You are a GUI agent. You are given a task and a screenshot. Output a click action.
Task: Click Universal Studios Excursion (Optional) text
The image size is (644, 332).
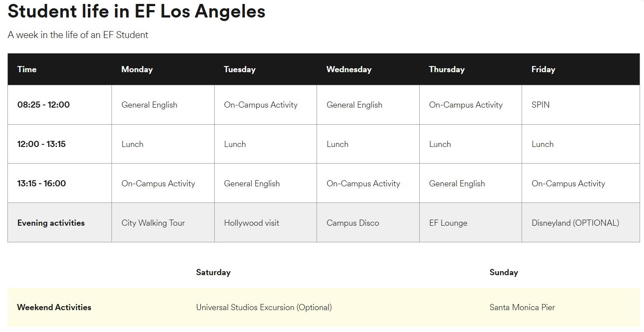(264, 308)
